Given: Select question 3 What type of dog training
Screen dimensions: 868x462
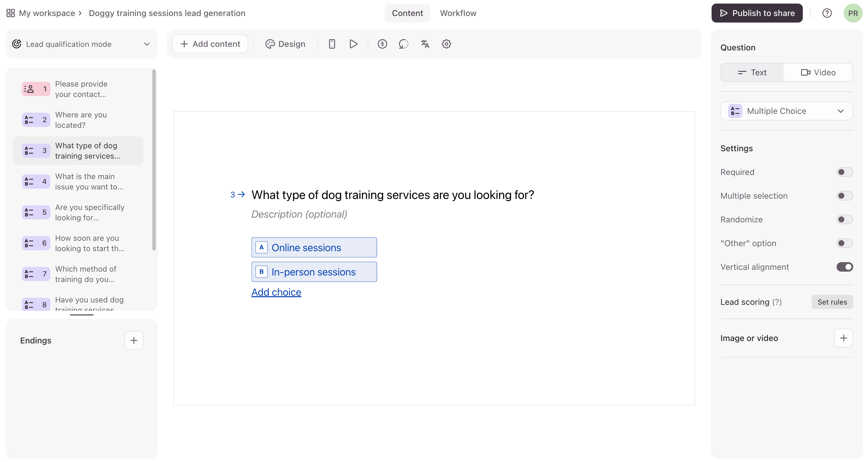Looking at the screenshot, I should click(x=78, y=150).
